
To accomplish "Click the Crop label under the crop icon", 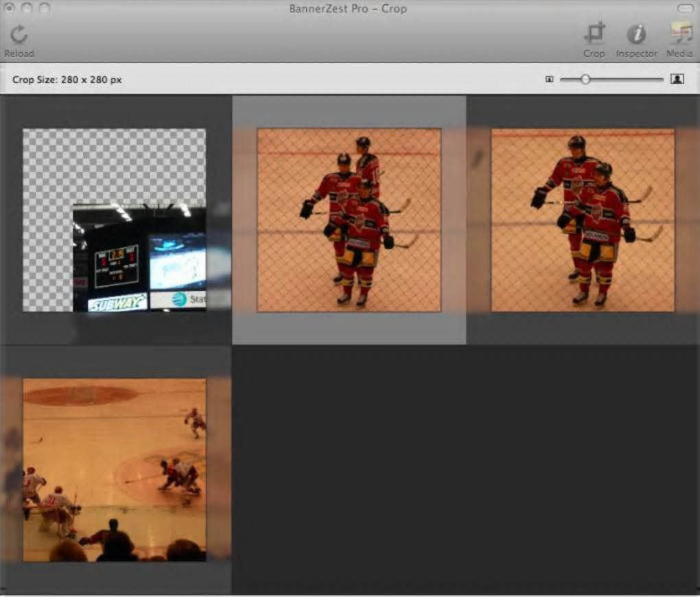I will point(594,54).
